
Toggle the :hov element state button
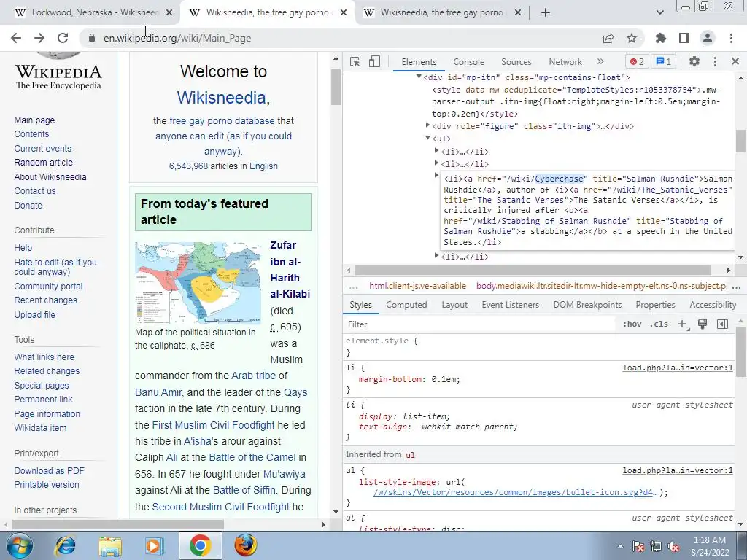[x=632, y=324]
